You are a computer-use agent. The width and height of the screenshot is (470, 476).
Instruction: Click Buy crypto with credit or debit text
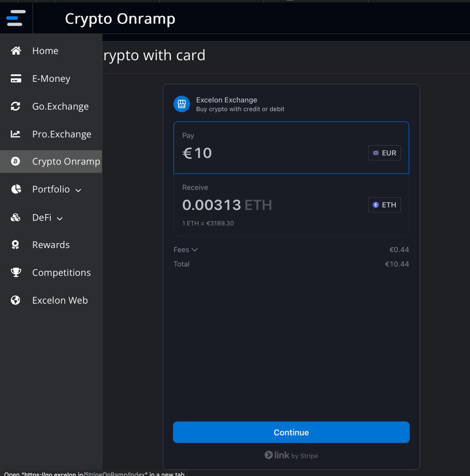tap(240, 109)
